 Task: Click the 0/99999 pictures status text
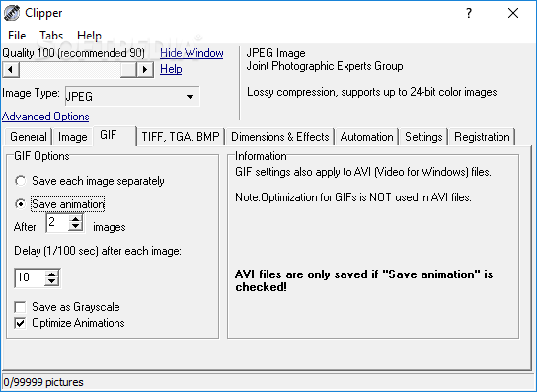click(43, 382)
